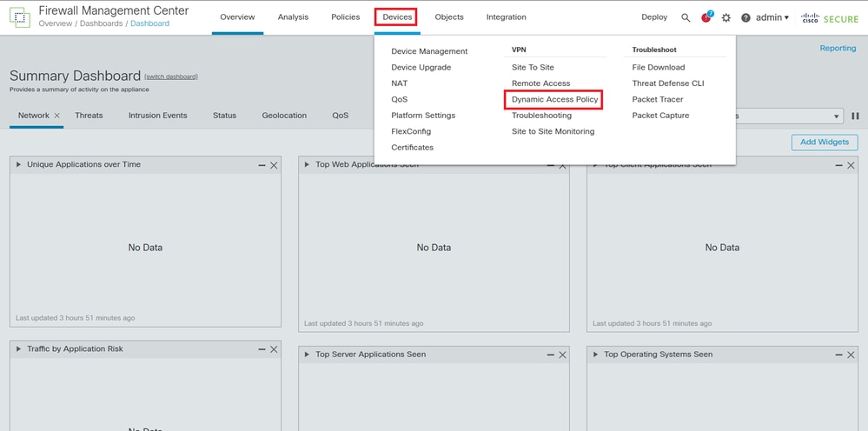The image size is (868, 431).
Task: Switch to the Threats dashboard tab
Action: (89, 116)
